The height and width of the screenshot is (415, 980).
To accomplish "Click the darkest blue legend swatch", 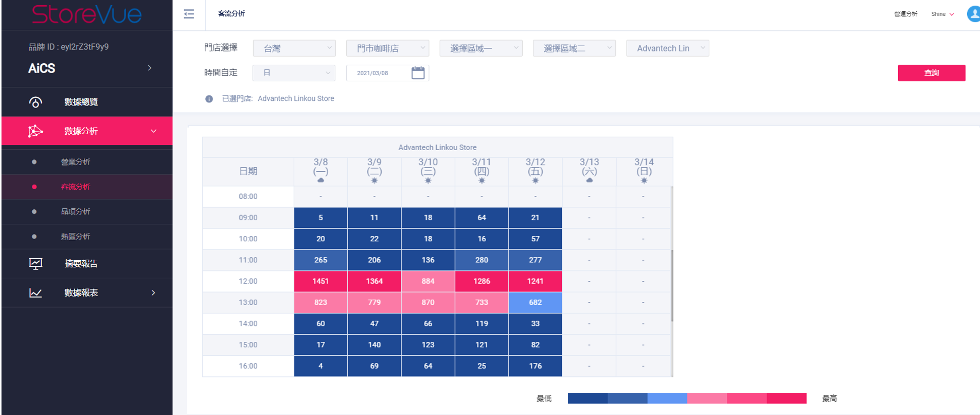I will click(x=587, y=398).
